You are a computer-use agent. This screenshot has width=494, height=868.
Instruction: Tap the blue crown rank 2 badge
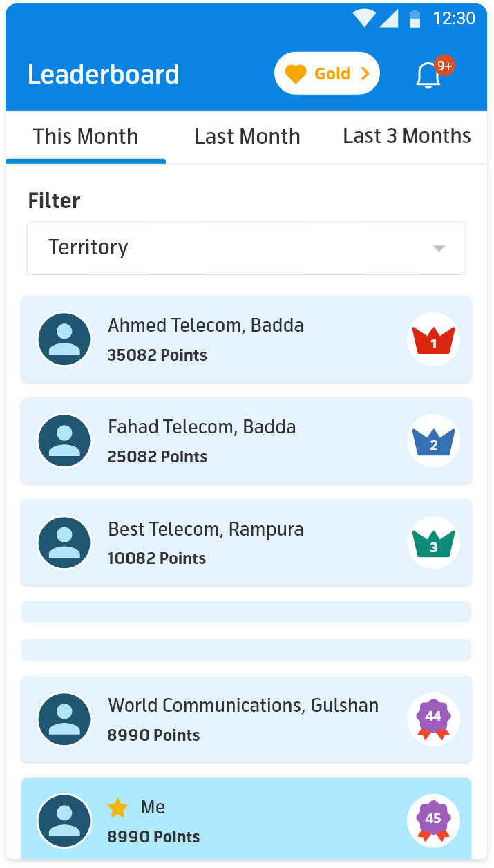click(x=433, y=441)
